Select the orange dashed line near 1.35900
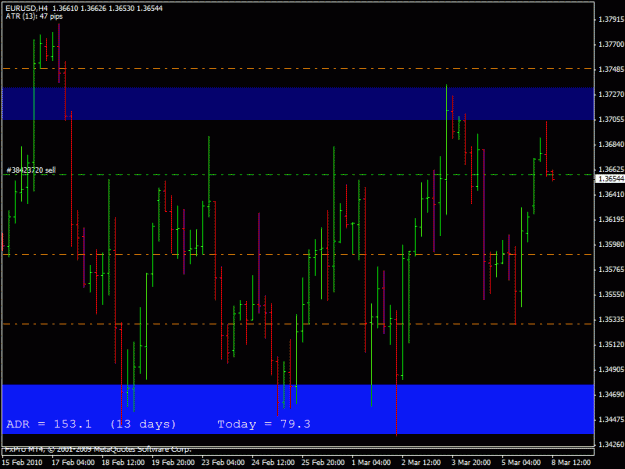 click(298, 254)
